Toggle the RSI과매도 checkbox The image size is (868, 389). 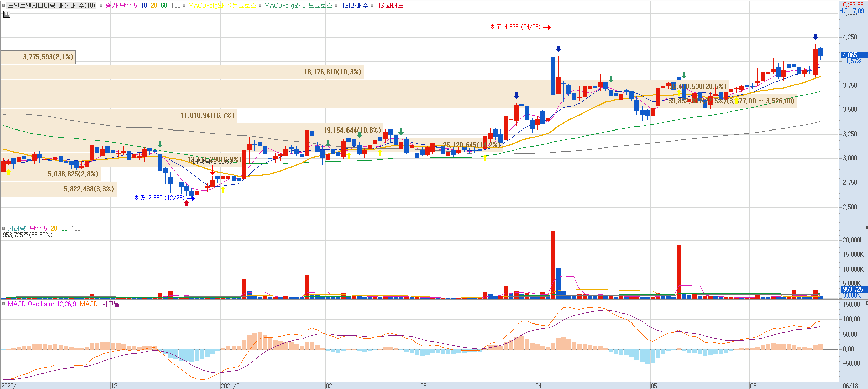tap(372, 5)
